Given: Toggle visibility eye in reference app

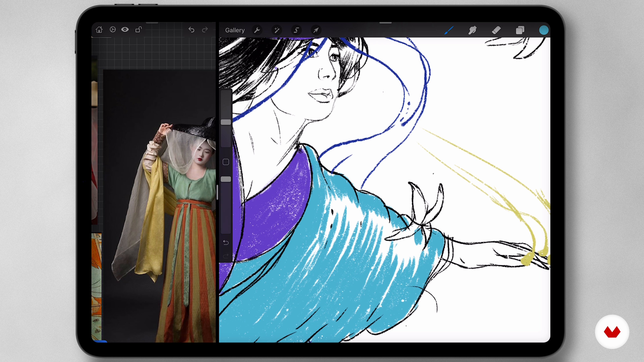Looking at the screenshot, I should point(125,30).
